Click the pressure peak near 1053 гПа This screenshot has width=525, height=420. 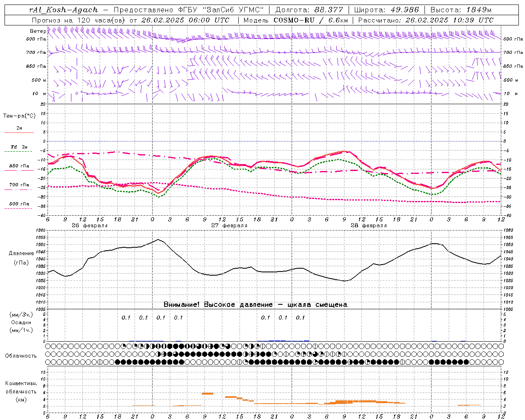click(158, 240)
